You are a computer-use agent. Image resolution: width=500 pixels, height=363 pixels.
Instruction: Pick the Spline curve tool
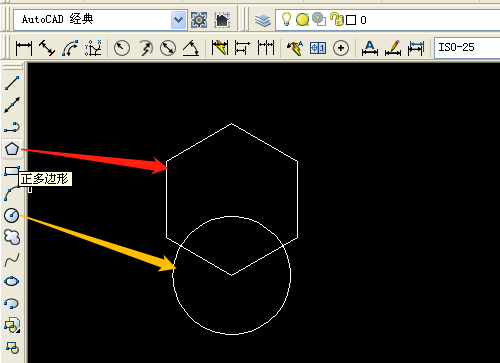coord(12,260)
